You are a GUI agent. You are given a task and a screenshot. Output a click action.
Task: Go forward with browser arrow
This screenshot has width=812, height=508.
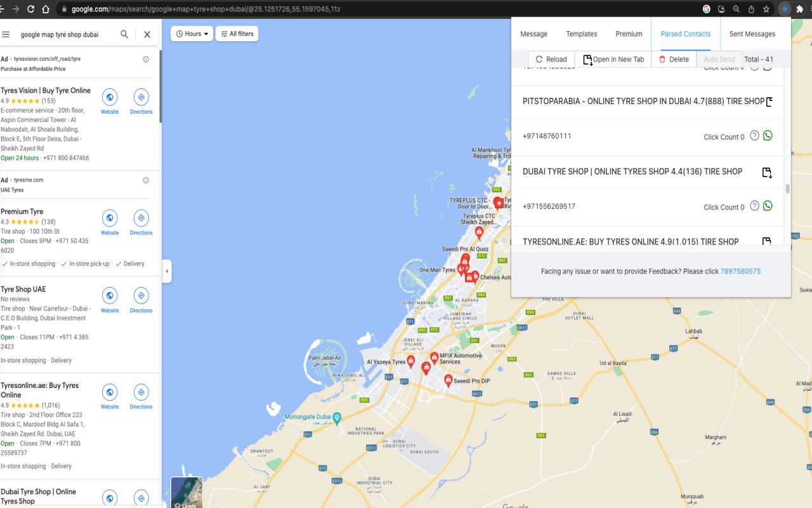click(x=15, y=10)
